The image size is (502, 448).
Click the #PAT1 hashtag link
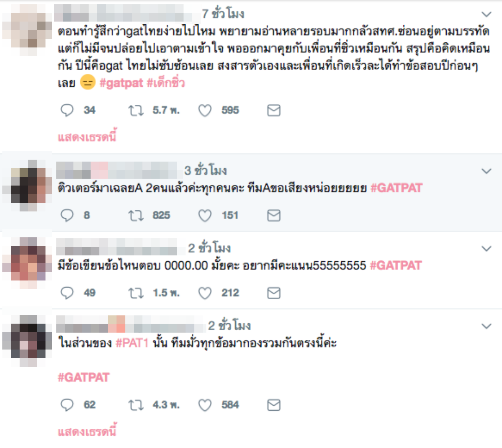pos(132,343)
